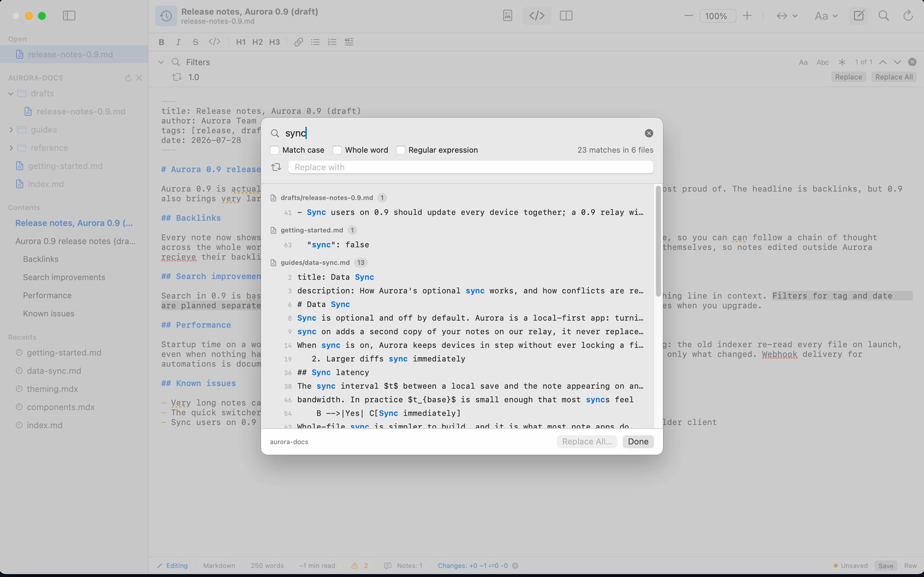Apply bold formatting
Screen dimensions: 924x577
162,42
